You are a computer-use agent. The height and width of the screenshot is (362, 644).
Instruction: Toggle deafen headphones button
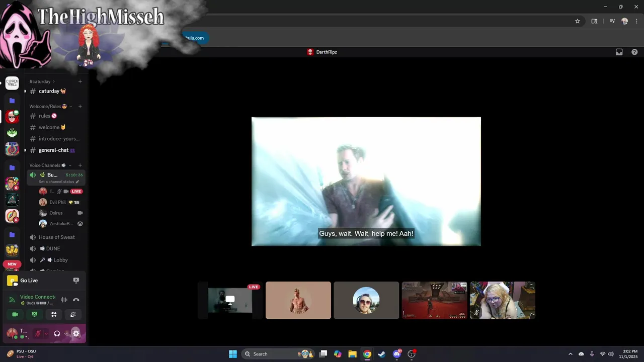pos(57,333)
